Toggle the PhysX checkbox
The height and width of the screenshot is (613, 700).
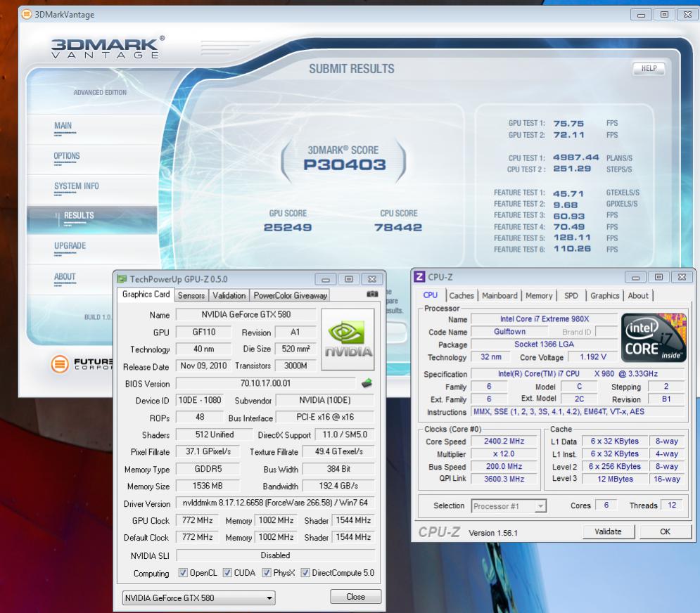point(267,572)
